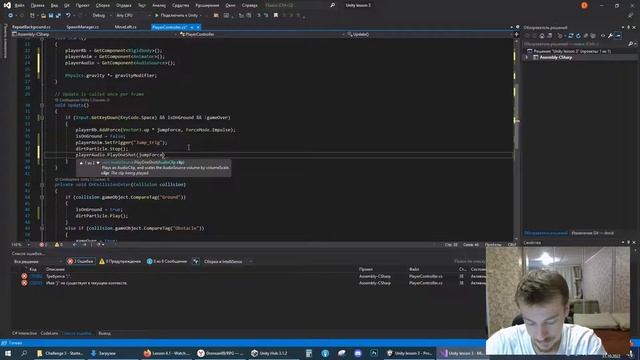Click the bookmark toolbar icon
The image size is (640, 360).
point(276,16)
